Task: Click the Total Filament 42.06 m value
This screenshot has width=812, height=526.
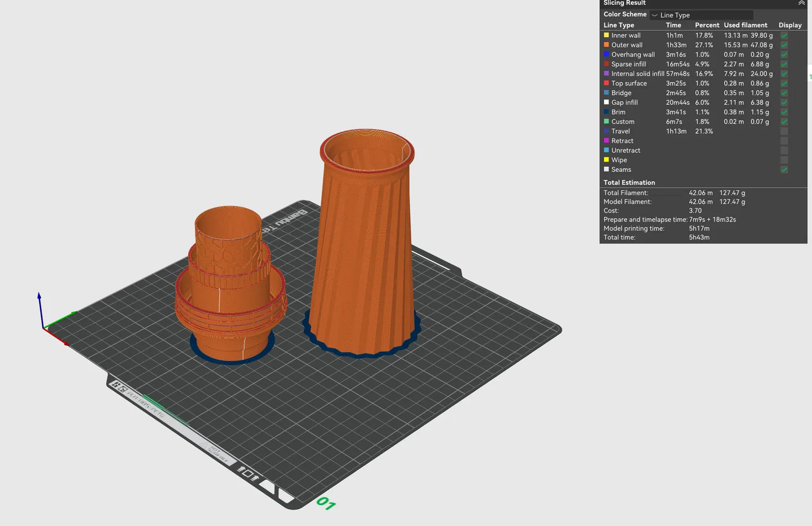Action: 700,193
